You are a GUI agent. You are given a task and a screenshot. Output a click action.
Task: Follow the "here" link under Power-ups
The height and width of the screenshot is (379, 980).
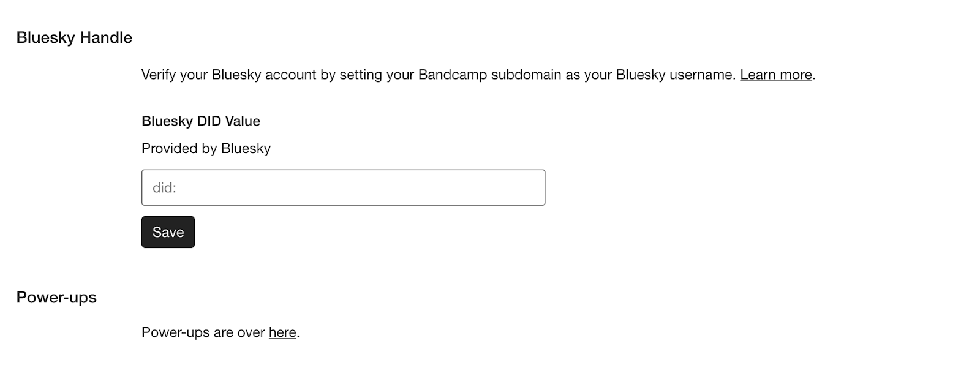[282, 332]
